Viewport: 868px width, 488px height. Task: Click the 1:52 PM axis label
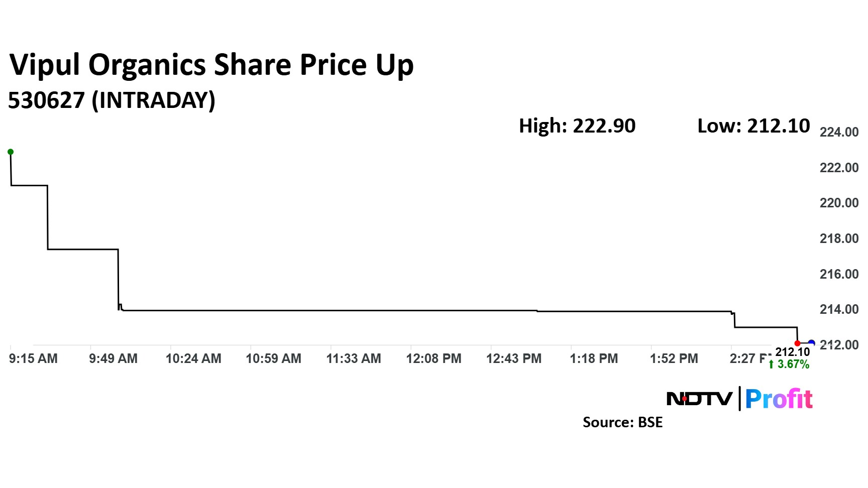click(674, 358)
